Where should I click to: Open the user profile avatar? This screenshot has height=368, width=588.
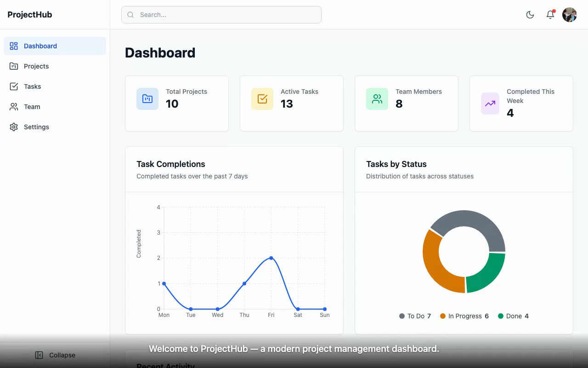570,15
